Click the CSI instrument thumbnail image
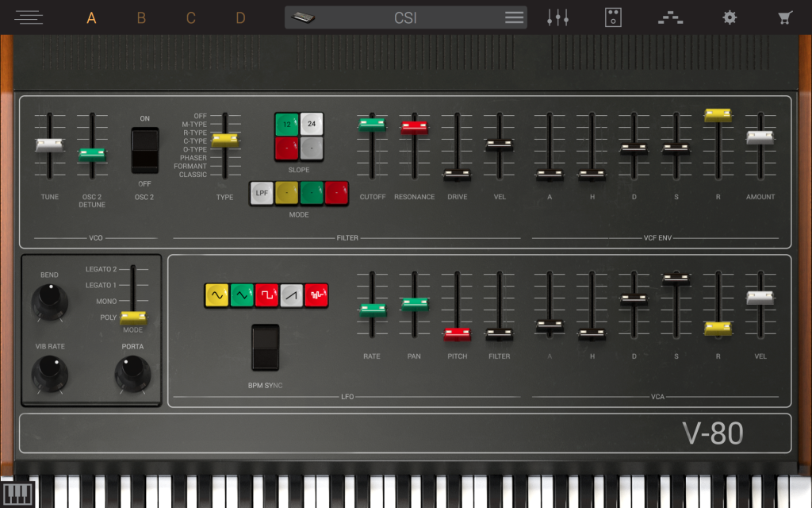The height and width of the screenshot is (508, 812). (x=302, y=17)
